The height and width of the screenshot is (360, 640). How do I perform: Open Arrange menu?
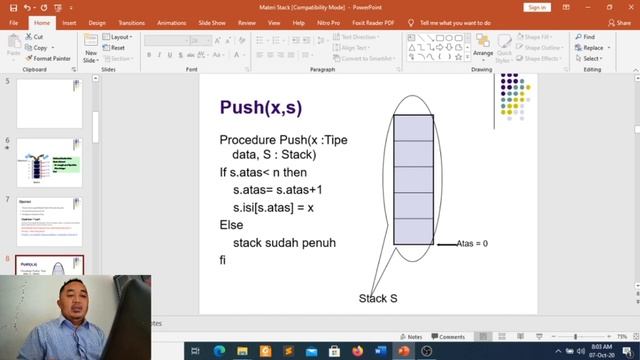tap(483, 47)
